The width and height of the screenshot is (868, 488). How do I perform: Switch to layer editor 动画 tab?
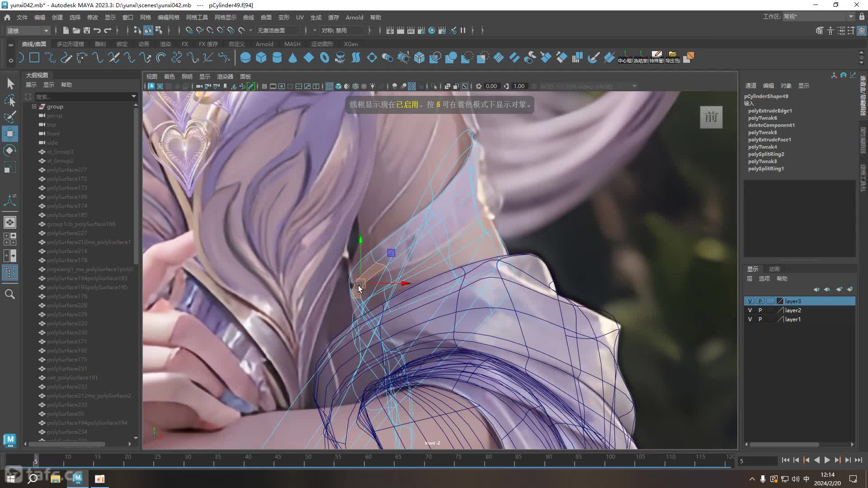(x=774, y=269)
